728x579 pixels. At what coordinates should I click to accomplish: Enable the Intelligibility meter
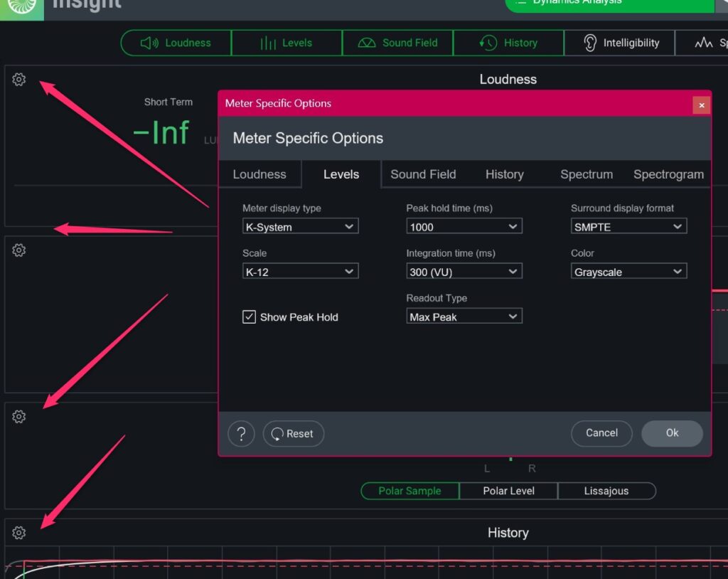619,43
